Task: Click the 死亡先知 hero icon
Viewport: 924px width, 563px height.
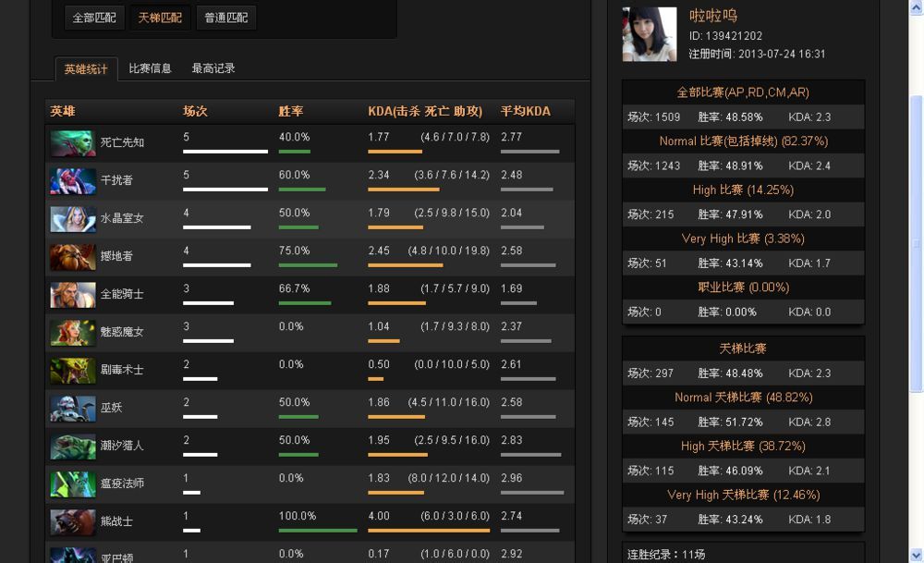Action: [x=73, y=143]
